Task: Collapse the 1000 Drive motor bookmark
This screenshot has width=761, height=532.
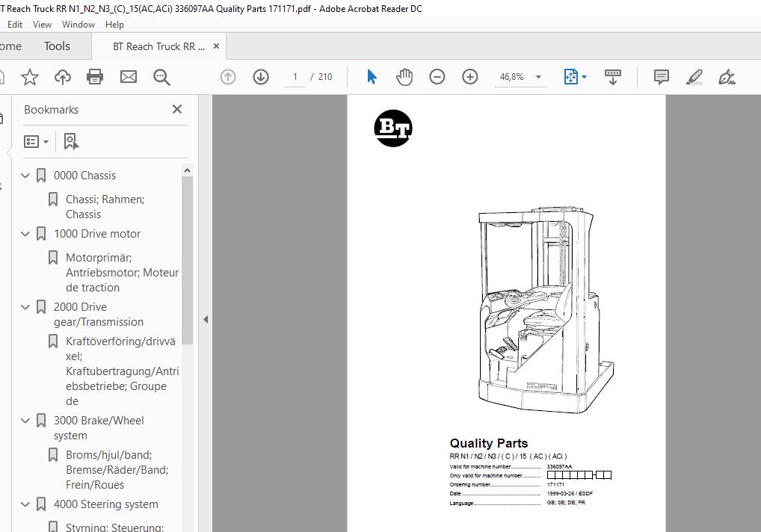Action: 25,234
